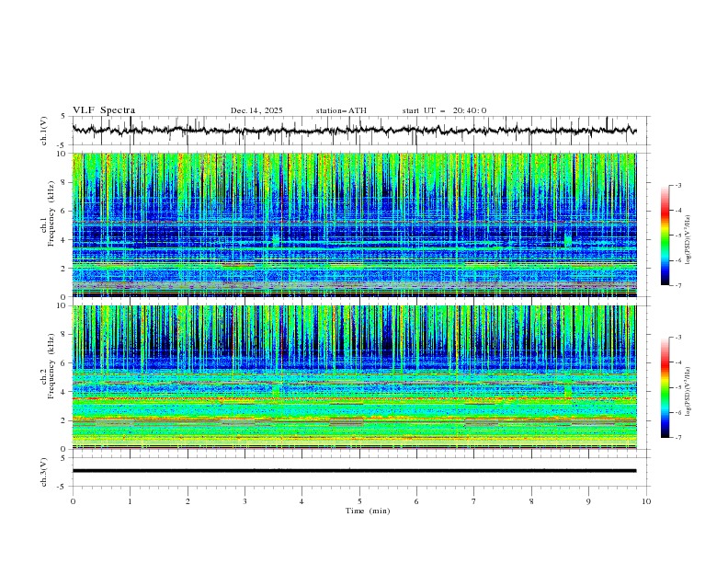Click the lower color scale bar
Viewport: 728px width, 563px height.
(665, 387)
